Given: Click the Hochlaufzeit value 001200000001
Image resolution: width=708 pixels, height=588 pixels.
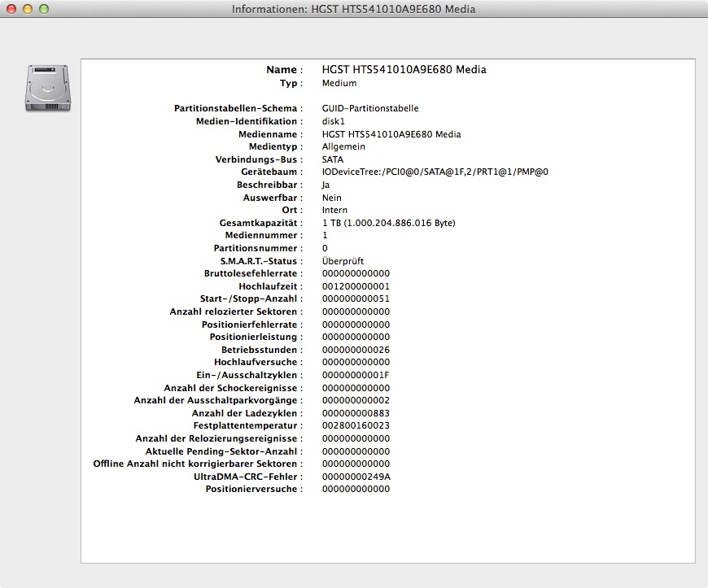Looking at the screenshot, I should [356, 286].
